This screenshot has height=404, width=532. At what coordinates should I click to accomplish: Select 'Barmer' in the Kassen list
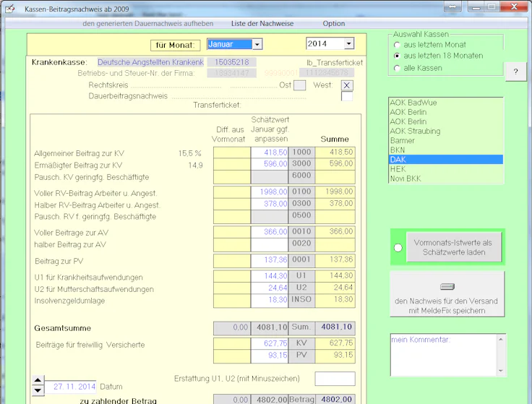[446, 140]
